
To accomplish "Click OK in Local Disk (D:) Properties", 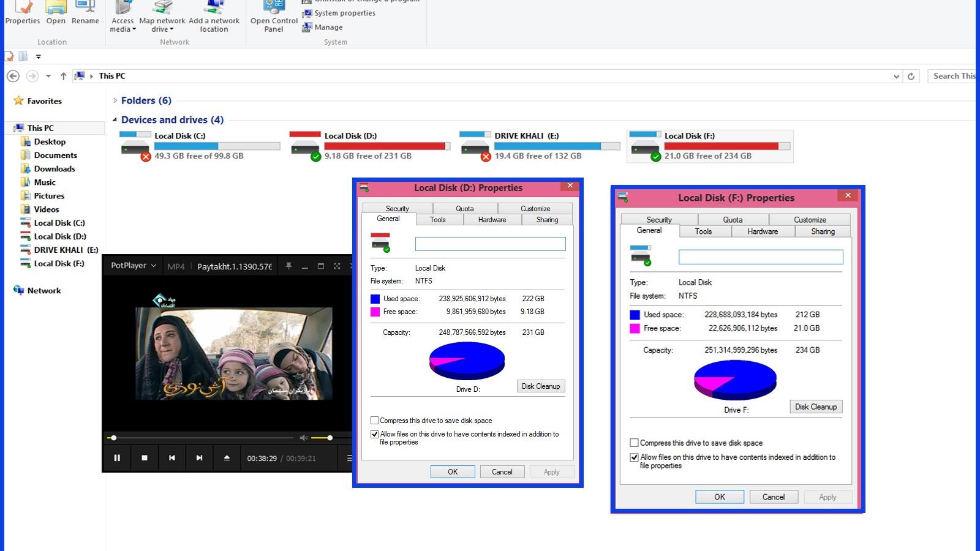I will [453, 471].
